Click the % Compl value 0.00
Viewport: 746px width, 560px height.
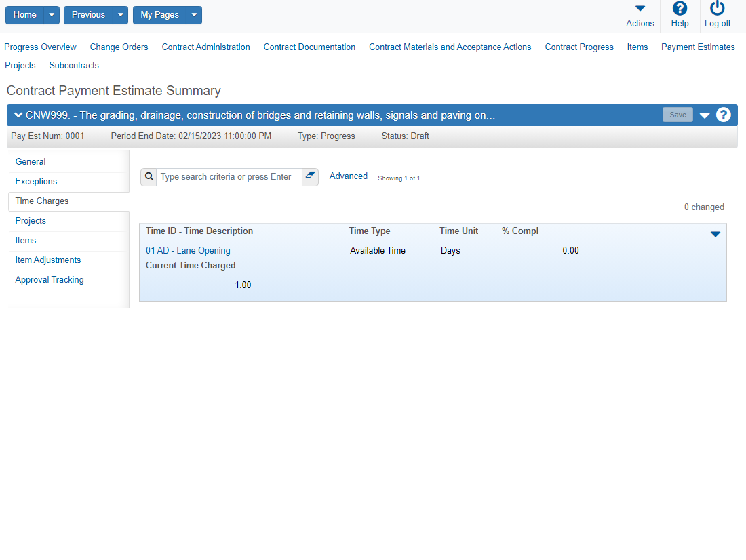570,250
